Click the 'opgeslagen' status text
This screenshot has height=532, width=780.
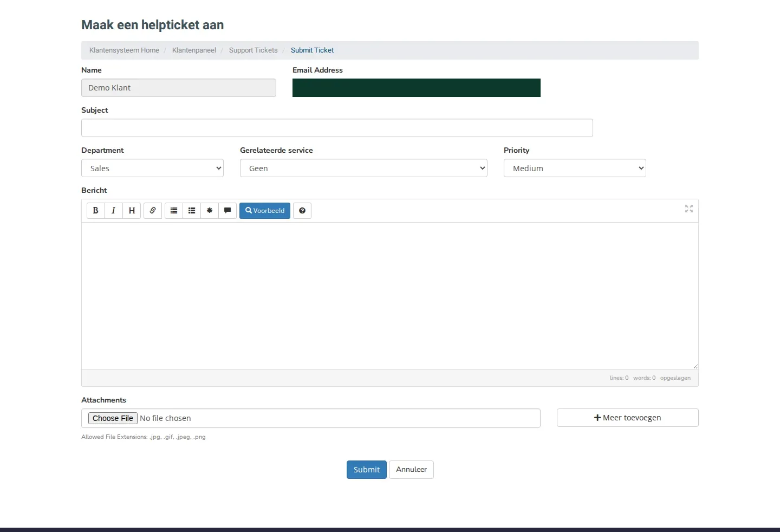[675, 378]
